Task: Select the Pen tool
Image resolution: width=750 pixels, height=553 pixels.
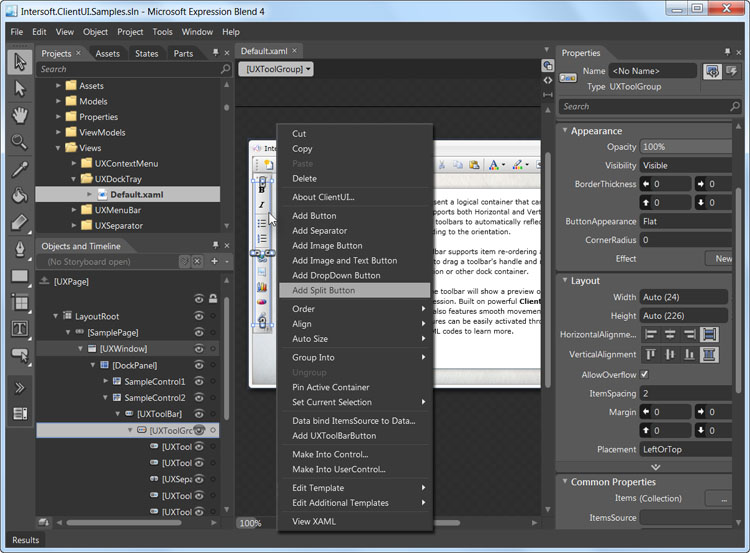Action: (20, 249)
